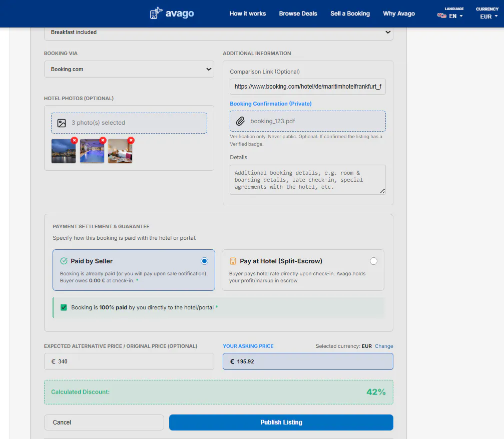Click the US flag language icon
The image size is (504, 439).
(441, 16)
